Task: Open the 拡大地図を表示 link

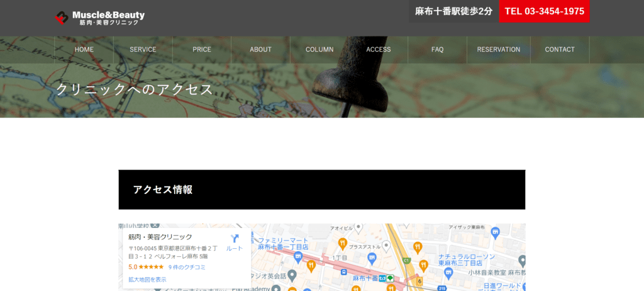Action: [x=147, y=279]
